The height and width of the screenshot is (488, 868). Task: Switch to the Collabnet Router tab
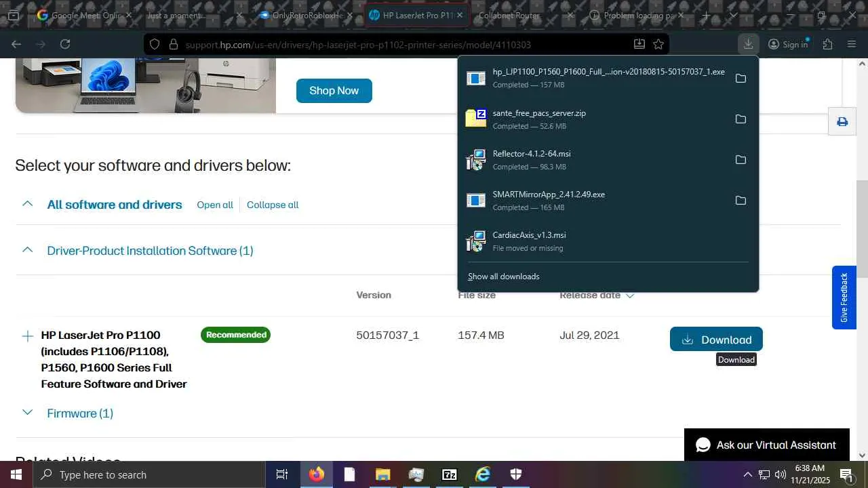pos(526,15)
